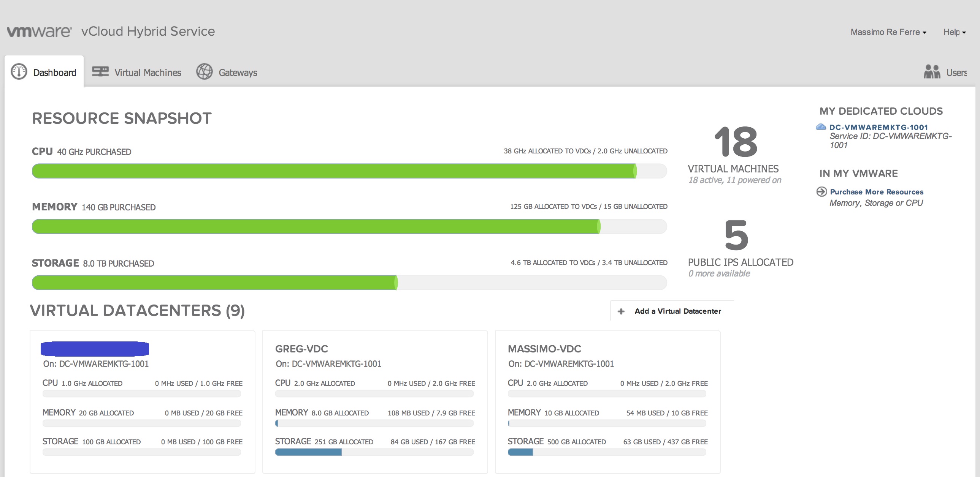Open the DC-VMWAREMKTG-1001 dedicated cloud link
This screenshot has width=980, height=477.
coord(879,127)
